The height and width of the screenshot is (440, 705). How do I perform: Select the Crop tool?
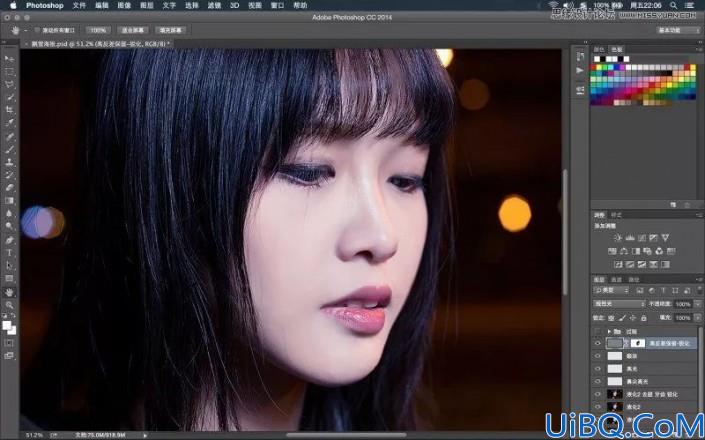tap(9, 110)
